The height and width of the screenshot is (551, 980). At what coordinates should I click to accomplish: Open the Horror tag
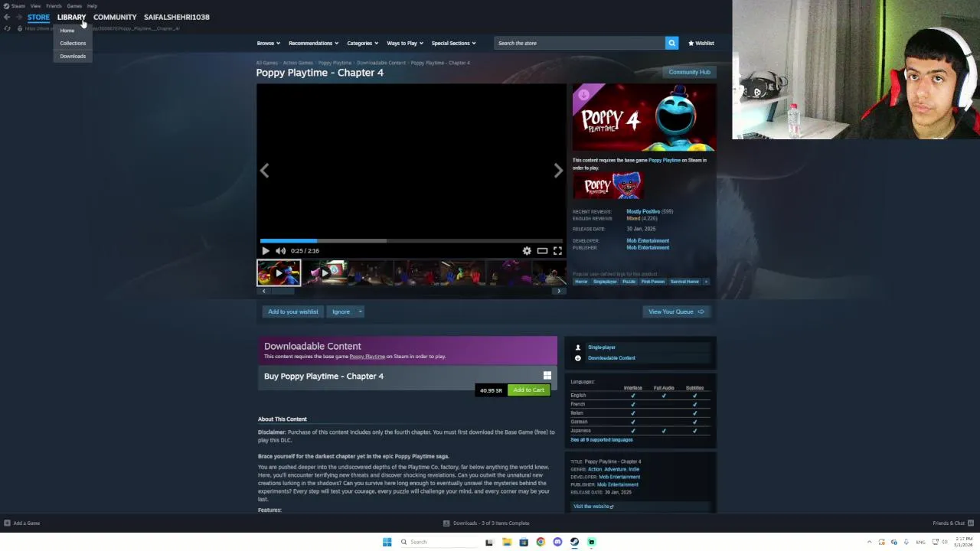coord(581,282)
